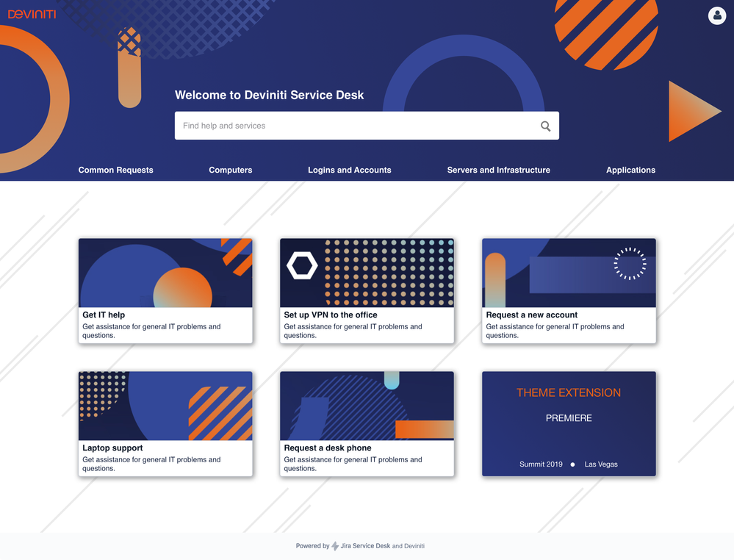Click the search magnifier icon

(545, 126)
